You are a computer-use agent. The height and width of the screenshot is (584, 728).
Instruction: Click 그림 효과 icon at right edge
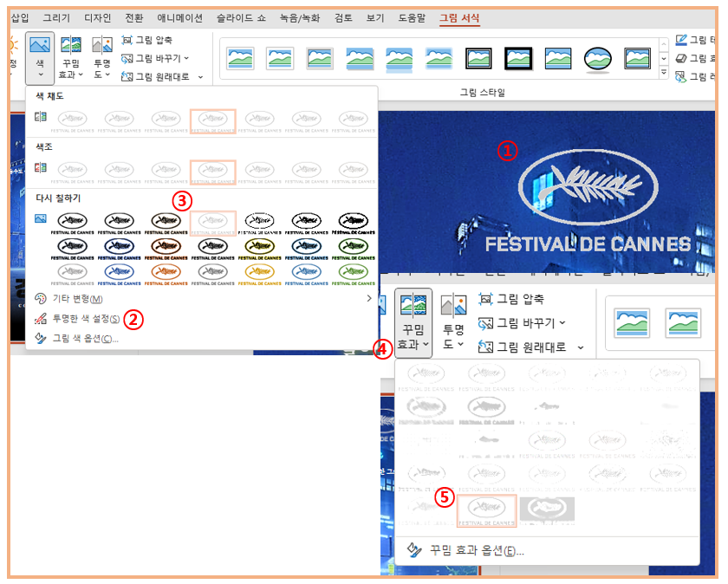tap(681, 58)
